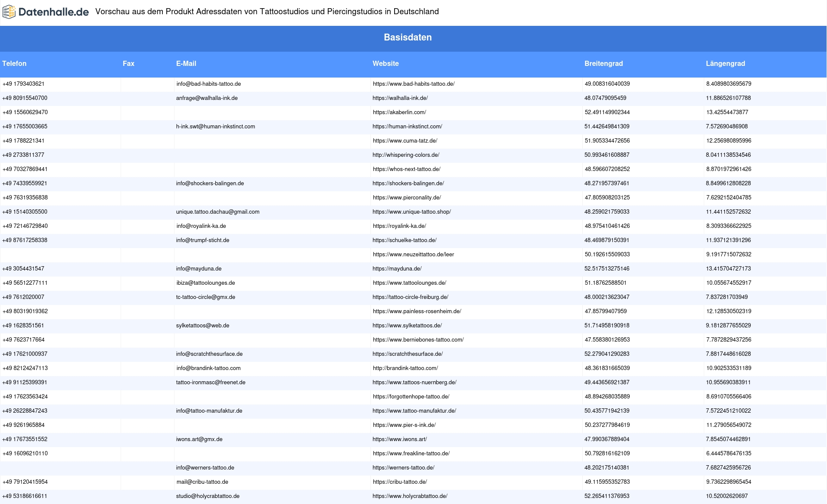The height and width of the screenshot is (504, 827).
Task: Select email info@royalink-ka.de
Action: [x=201, y=226]
